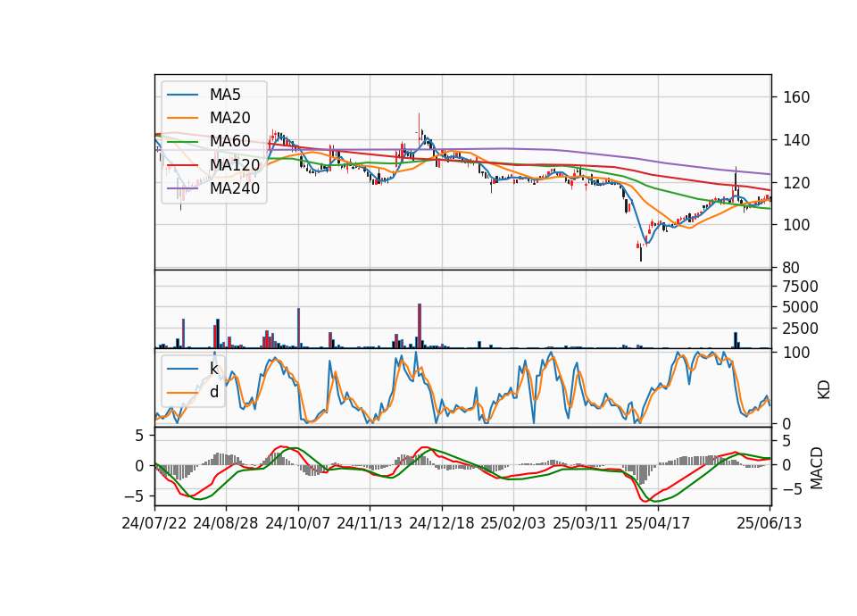The width and height of the screenshot is (857, 616).
Task: Click the 25/04/17 date label
Action: click(x=658, y=523)
